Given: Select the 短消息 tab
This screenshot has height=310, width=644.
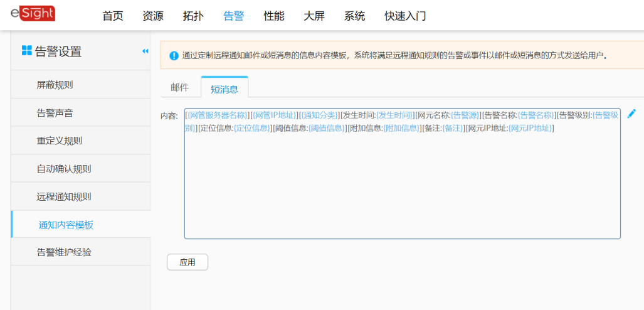Looking at the screenshot, I should tap(224, 88).
